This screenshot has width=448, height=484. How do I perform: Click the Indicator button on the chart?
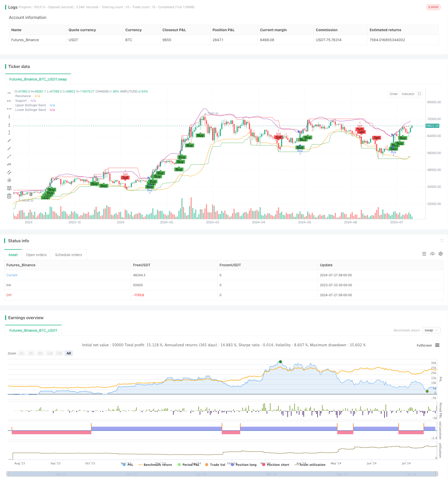click(x=408, y=94)
